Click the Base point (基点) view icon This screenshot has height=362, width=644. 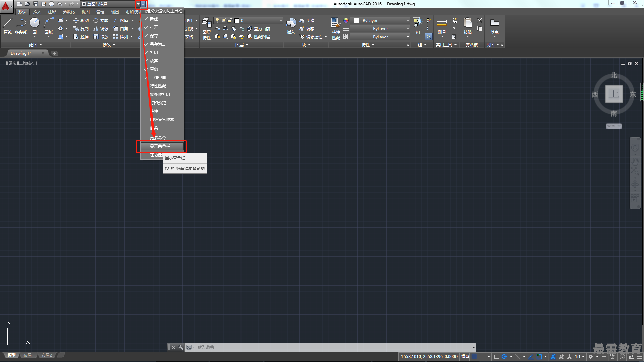pos(494,26)
